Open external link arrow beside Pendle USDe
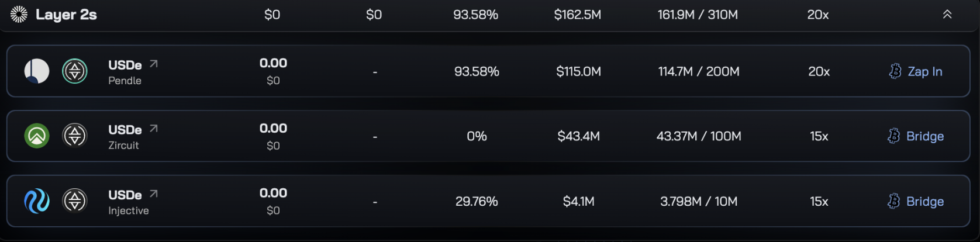Screen dimensions: 980x242 coord(154,64)
